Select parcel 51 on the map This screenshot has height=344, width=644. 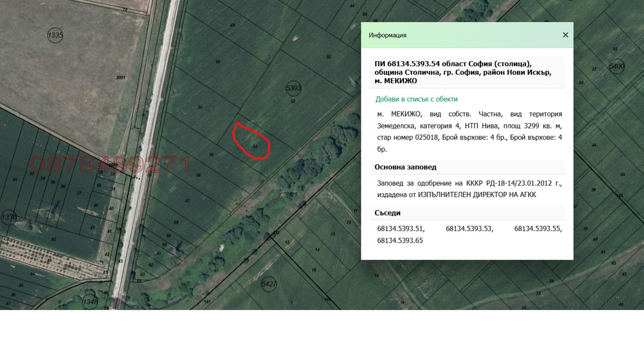200,108
